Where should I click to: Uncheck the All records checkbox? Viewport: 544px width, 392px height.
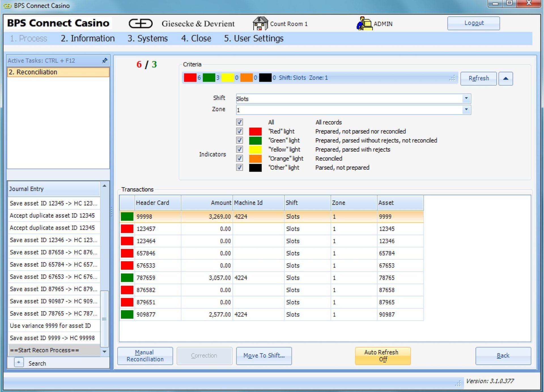(239, 122)
